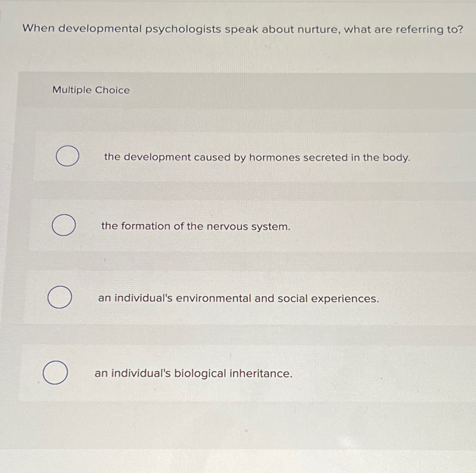Click the biological inheritance answer text

click(194, 373)
